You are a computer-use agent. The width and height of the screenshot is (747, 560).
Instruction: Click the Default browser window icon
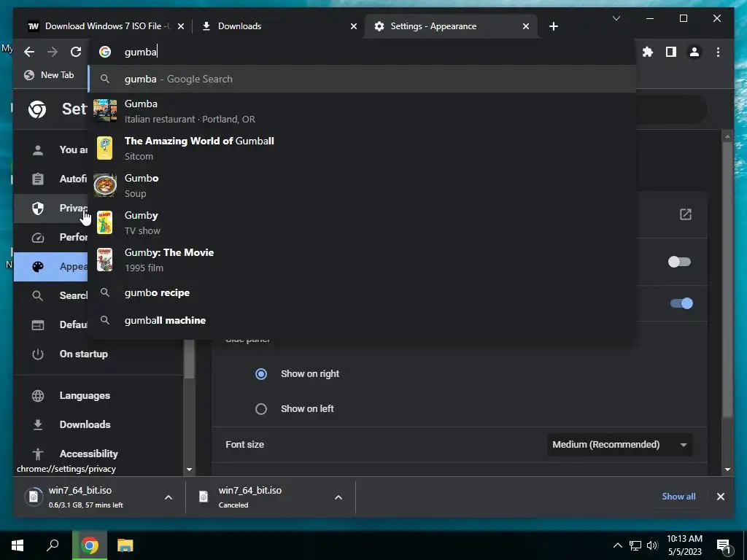pos(38,324)
